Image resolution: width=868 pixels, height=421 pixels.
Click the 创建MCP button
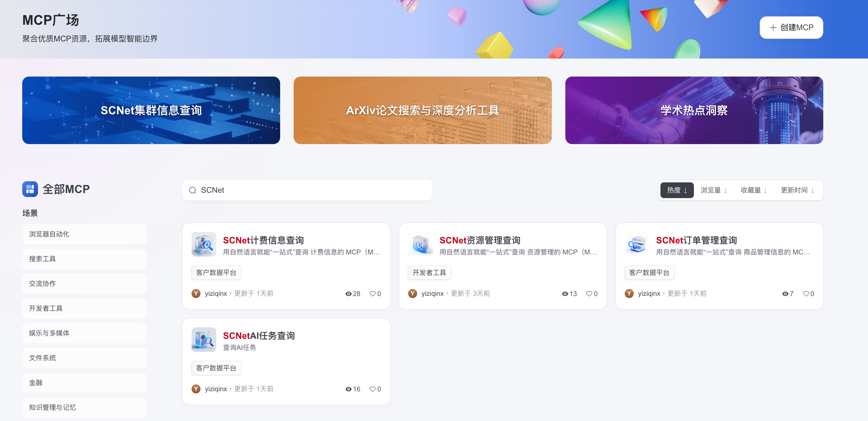pyautogui.click(x=791, y=28)
